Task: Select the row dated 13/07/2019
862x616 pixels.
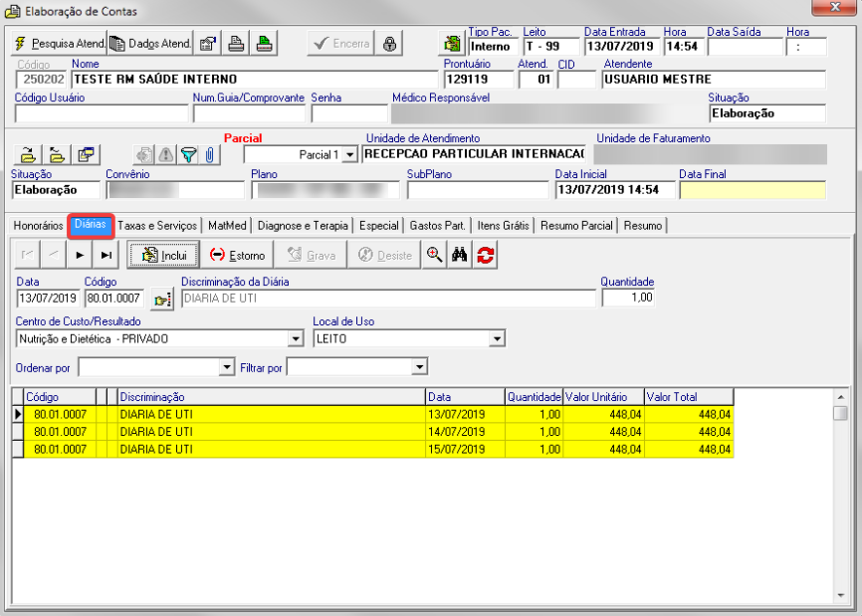Action: click(x=372, y=414)
